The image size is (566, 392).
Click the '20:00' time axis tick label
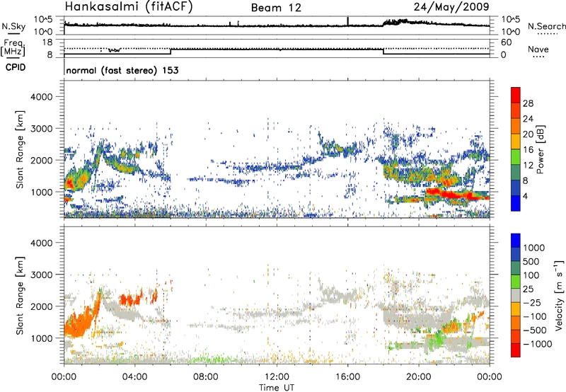pyautogui.click(x=419, y=376)
